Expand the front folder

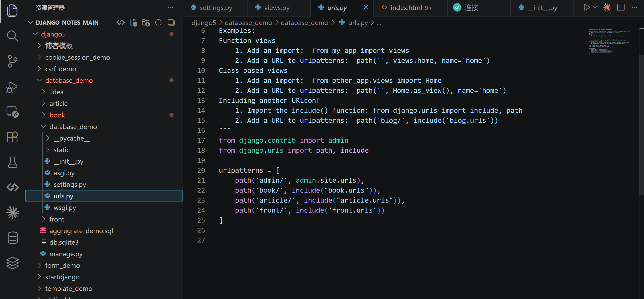[57, 219]
